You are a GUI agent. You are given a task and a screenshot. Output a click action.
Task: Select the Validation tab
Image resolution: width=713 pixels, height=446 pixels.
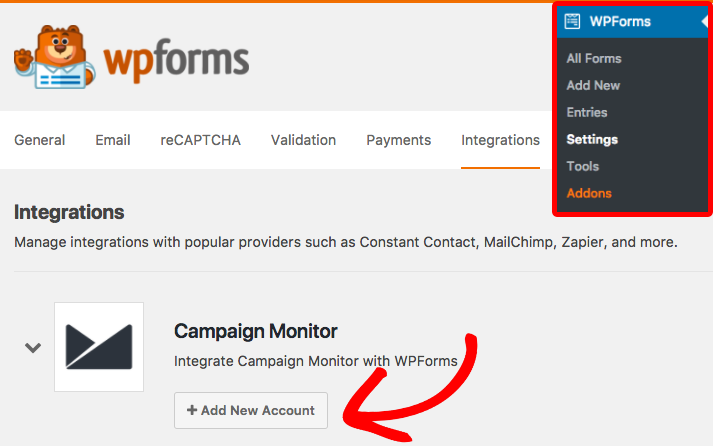click(x=303, y=140)
